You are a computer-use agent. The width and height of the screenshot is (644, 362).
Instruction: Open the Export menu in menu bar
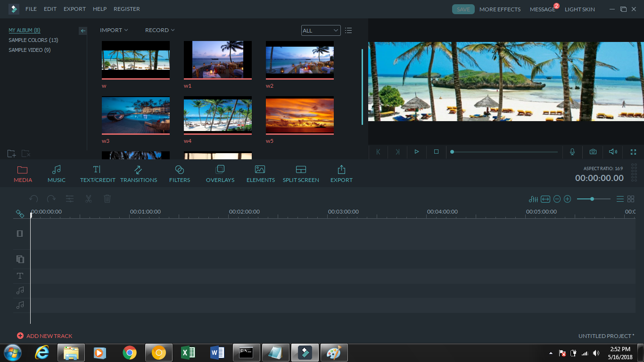74,9
